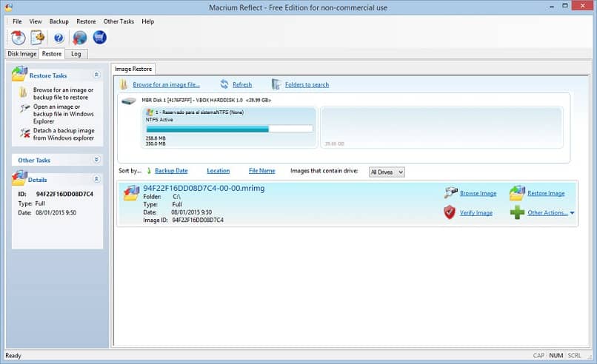This screenshot has width=597, height=364.
Task: Select the NTFS Active partition 1 box
Action: 229,127
